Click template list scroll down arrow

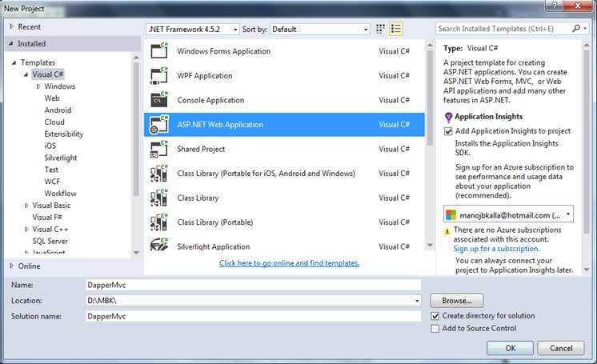click(x=430, y=246)
